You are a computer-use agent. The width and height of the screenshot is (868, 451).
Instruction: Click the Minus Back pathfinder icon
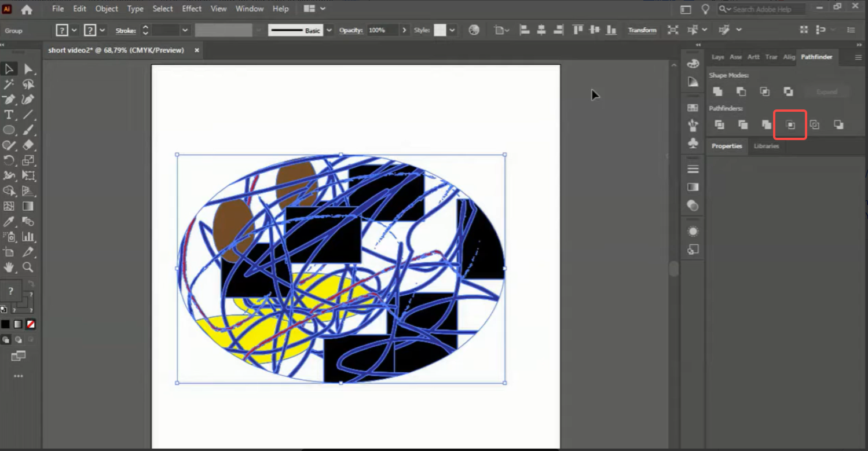coord(838,124)
